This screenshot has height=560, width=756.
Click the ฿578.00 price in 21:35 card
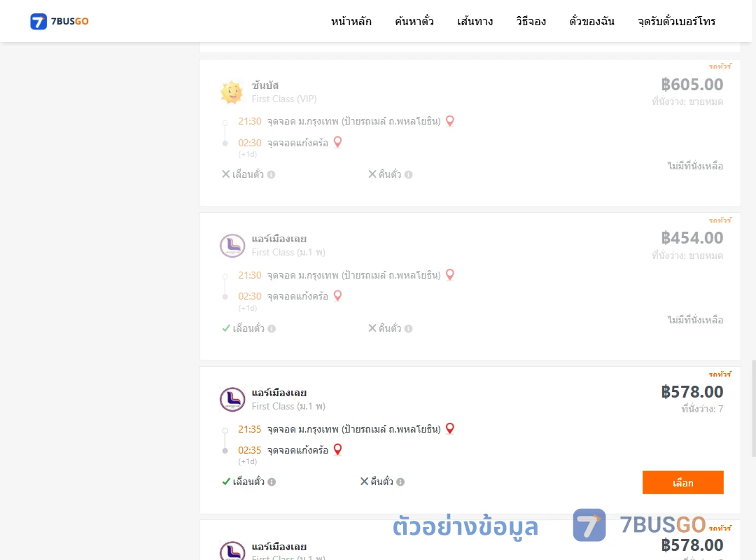pos(692,392)
